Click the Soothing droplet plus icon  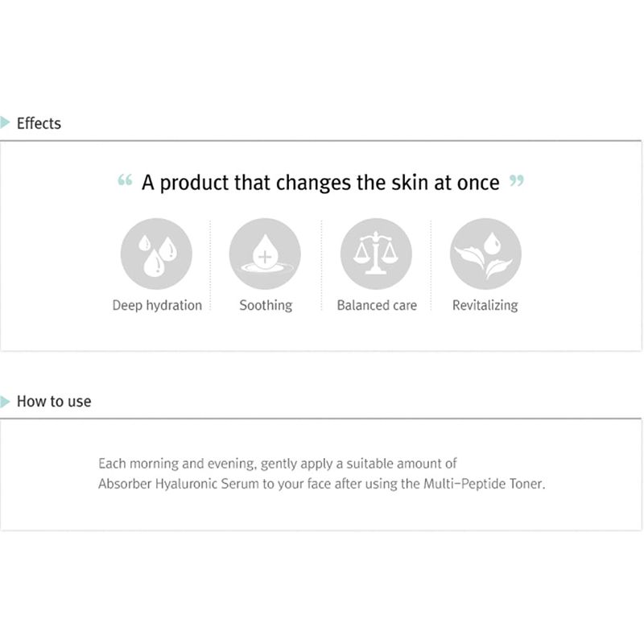point(265,254)
